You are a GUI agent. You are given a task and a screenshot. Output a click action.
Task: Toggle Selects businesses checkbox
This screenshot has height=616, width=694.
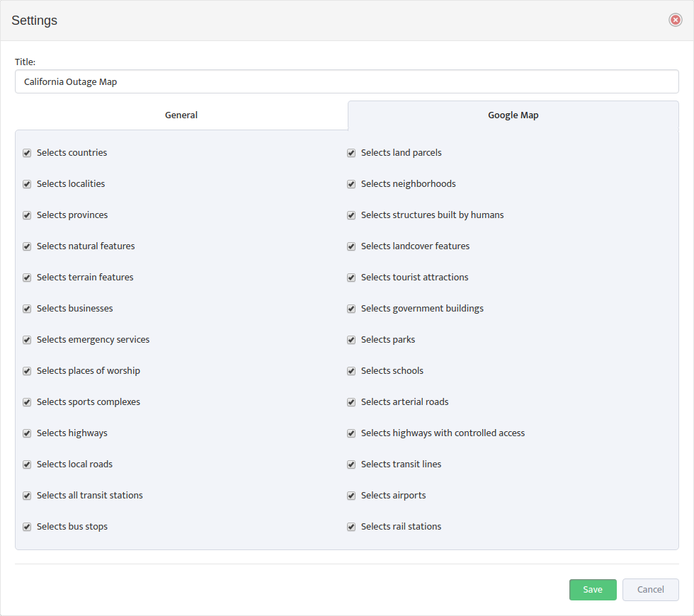click(27, 309)
